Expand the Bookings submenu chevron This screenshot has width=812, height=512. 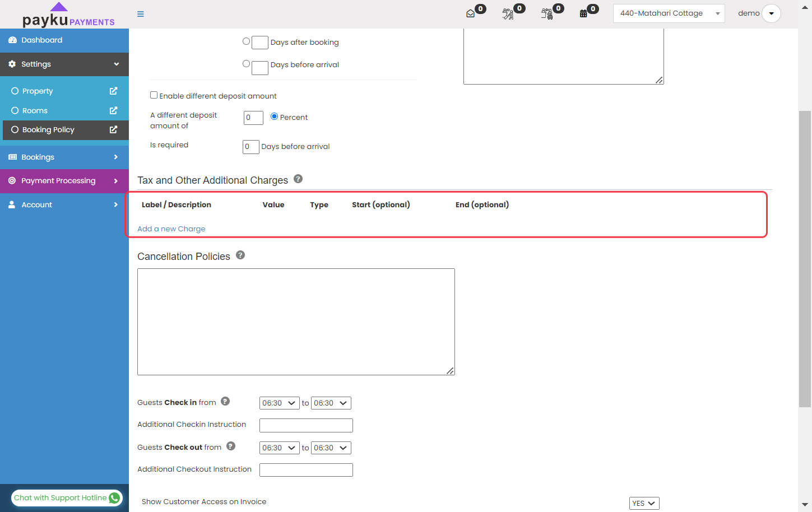click(x=116, y=157)
